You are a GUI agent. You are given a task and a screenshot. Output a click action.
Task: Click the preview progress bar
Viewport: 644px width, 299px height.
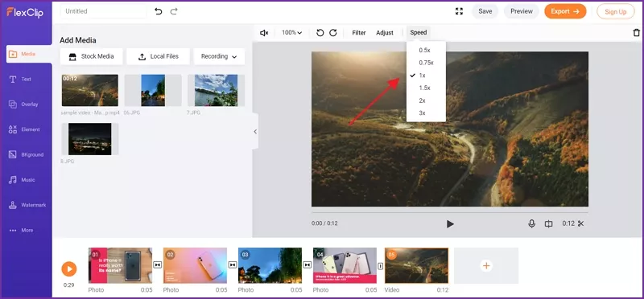pyautogui.click(x=450, y=212)
